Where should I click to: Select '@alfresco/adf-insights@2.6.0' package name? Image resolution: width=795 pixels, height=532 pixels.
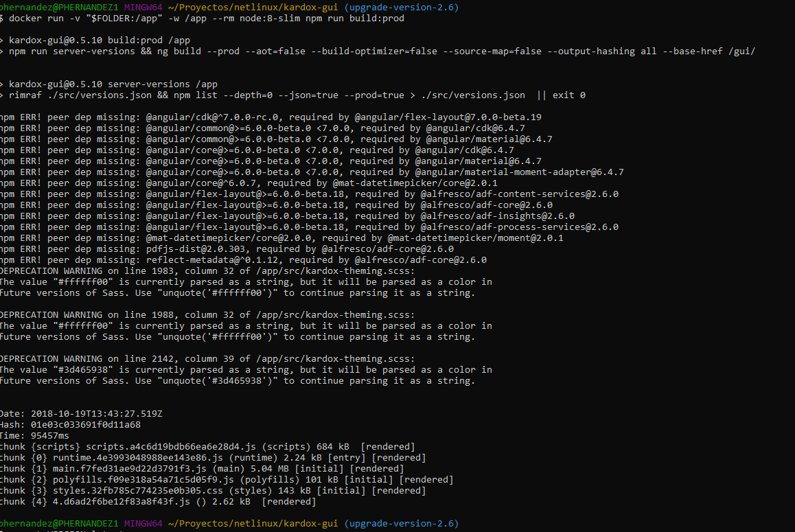point(497,216)
